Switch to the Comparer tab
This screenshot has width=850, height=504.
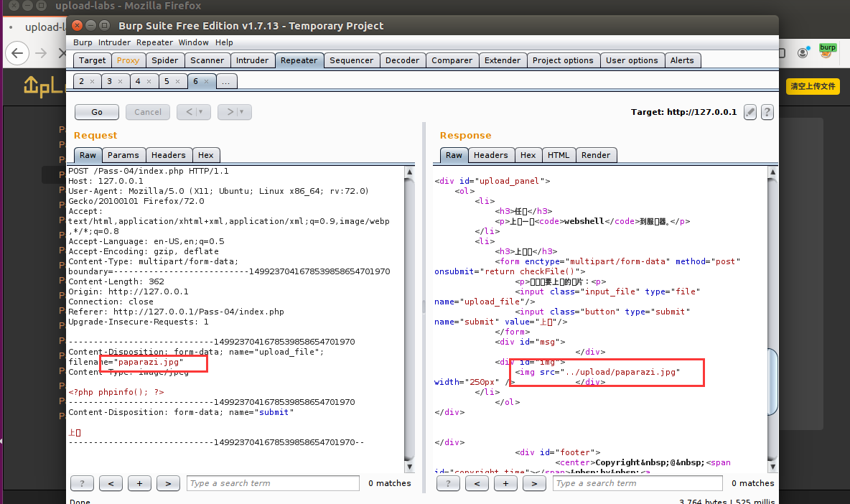point(452,61)
